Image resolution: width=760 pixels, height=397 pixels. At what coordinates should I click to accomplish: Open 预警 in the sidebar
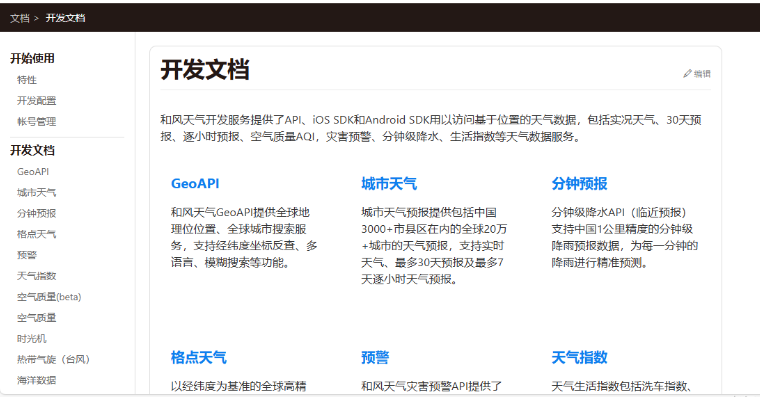click(x=27, y=255)
